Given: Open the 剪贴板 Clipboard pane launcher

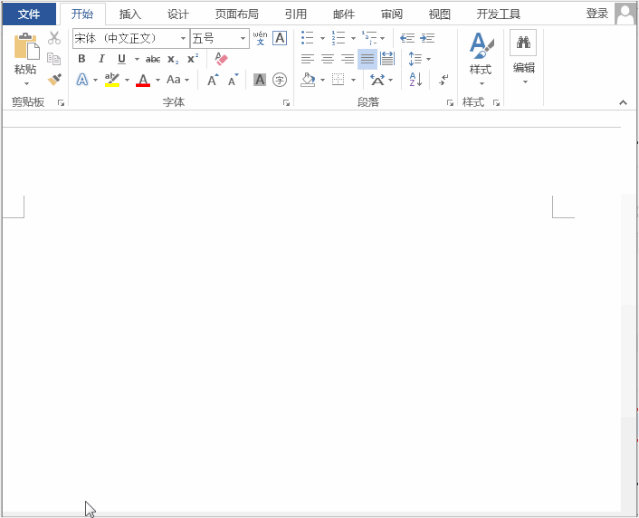Looking at the screenshot, I should pos(61,103).
